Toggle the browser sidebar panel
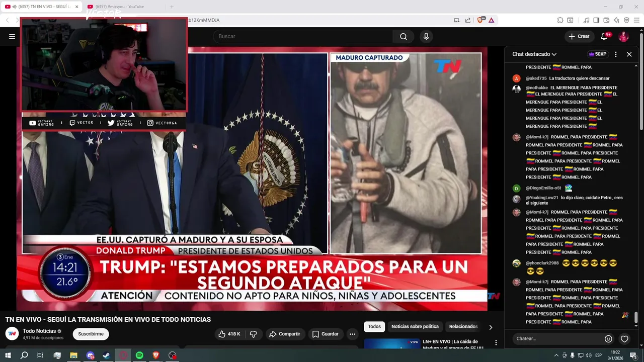Viewport: 644px width, 362px height. tap(596, 20)
